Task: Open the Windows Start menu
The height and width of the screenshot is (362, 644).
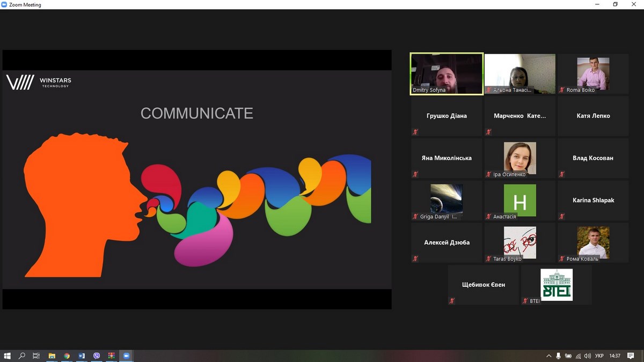Action: pos(8,356)
